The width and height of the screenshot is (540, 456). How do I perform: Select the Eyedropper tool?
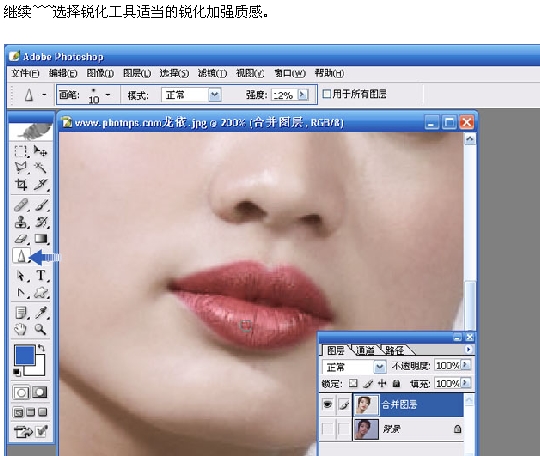[41, 313]
